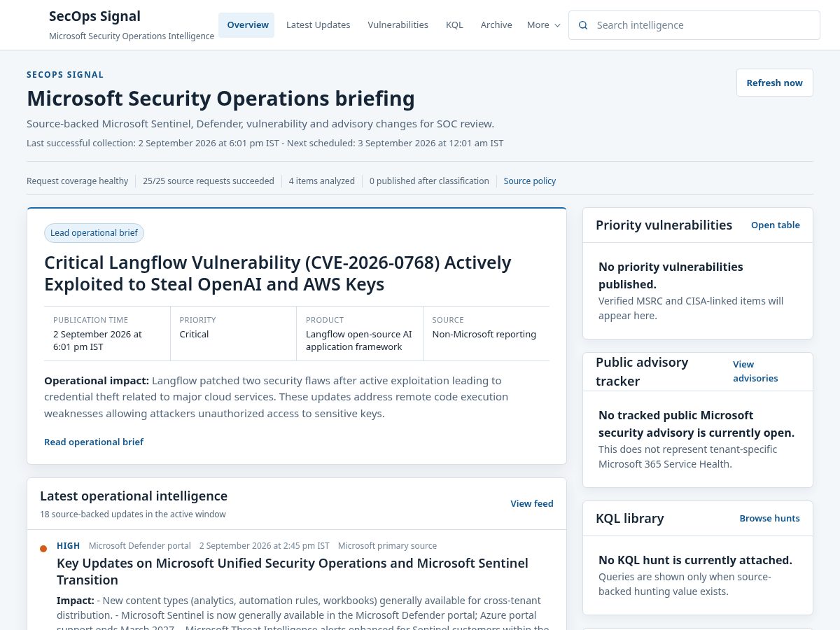This screenshot has height=630, width=840.
Task: Click 'Last successful collection' timestamp line
Action: tap(265, 143)
